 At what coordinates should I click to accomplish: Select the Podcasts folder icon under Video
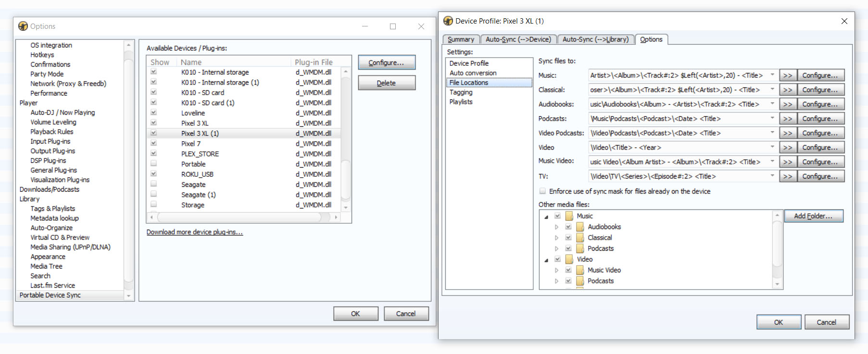[x=580, y=281]
